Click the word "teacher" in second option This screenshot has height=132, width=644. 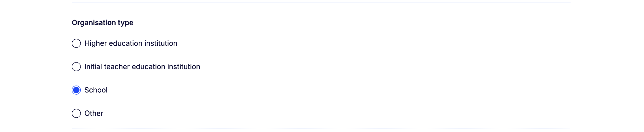click(x=117, y=67)
